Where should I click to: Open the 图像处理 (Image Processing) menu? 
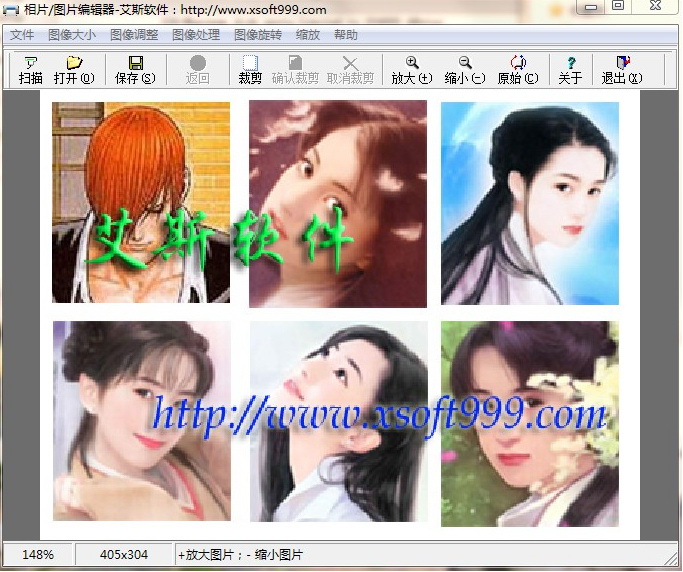pyautogui.click(x=196, y=35)
